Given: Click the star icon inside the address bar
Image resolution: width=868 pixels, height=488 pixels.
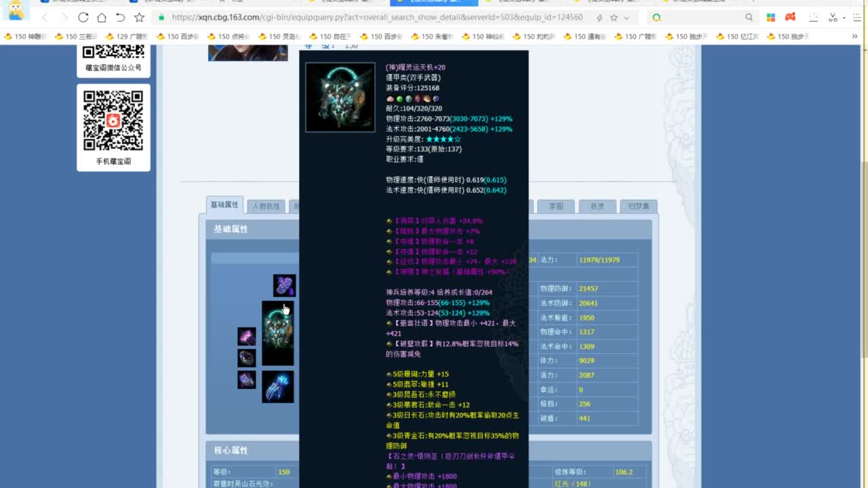Looking at the screenshot, I should (x=614, y=17).
